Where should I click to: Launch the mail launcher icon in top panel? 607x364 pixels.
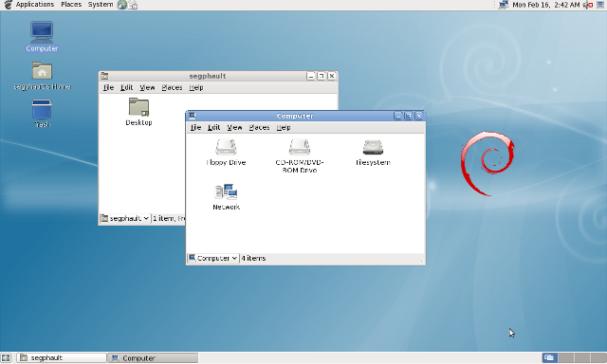tap(133, 5)
